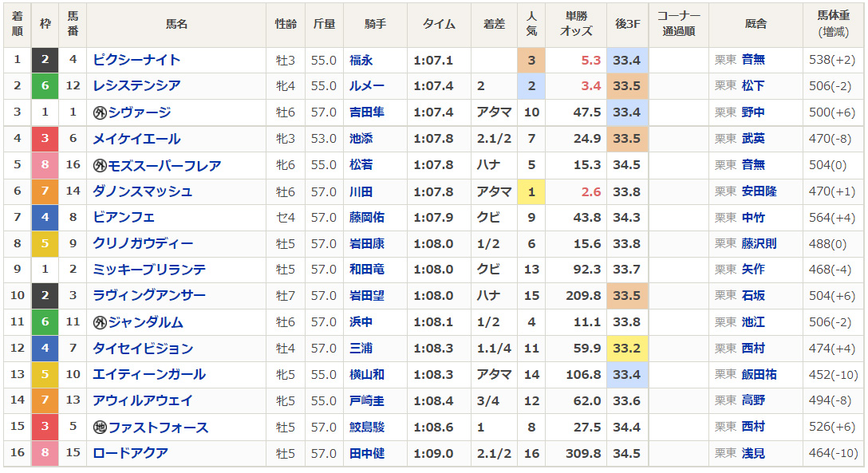
Task: Open モズスーパーフレア horse profile
Action: pos(164,165)
